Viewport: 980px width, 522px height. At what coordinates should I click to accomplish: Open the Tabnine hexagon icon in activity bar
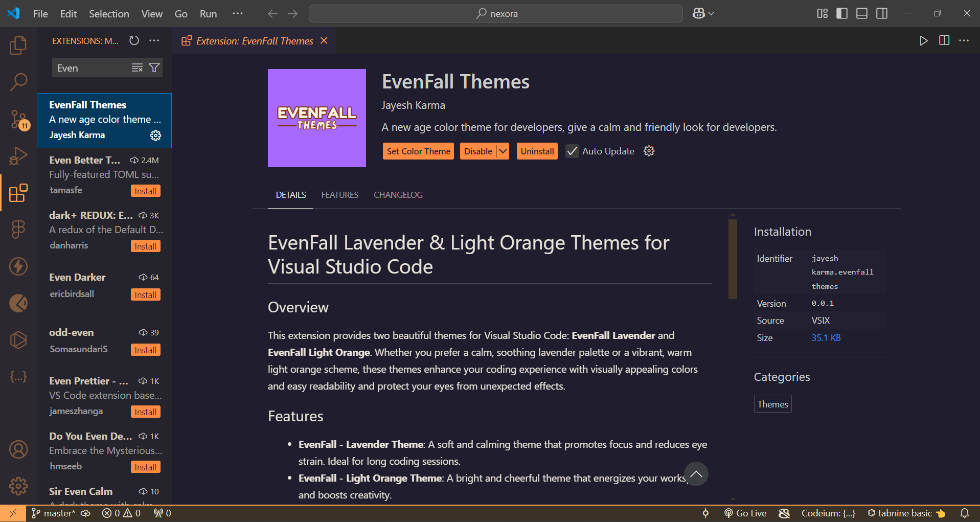18,340
